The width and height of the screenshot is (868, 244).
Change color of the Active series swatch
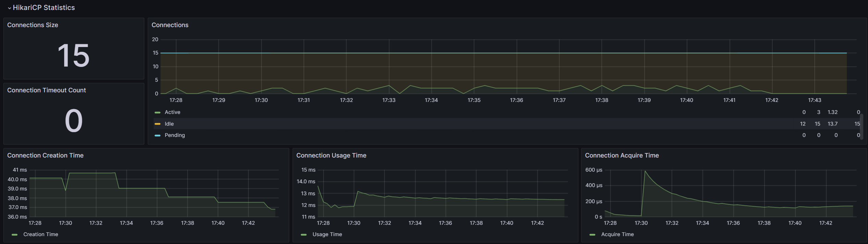(158, 113)
